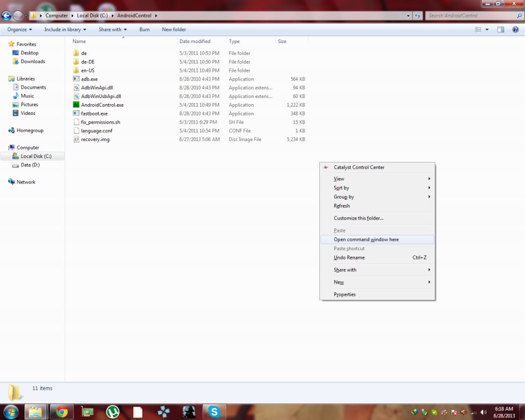Navigate to Local Disk (C:) in the breadcrumb
This screenshot has width=525, height=420.
92,15
